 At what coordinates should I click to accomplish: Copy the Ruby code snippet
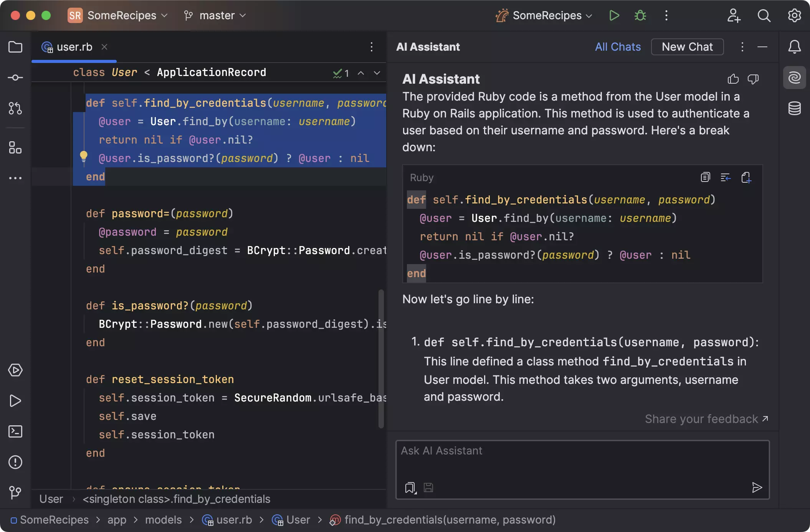click(x=705, y=177)
